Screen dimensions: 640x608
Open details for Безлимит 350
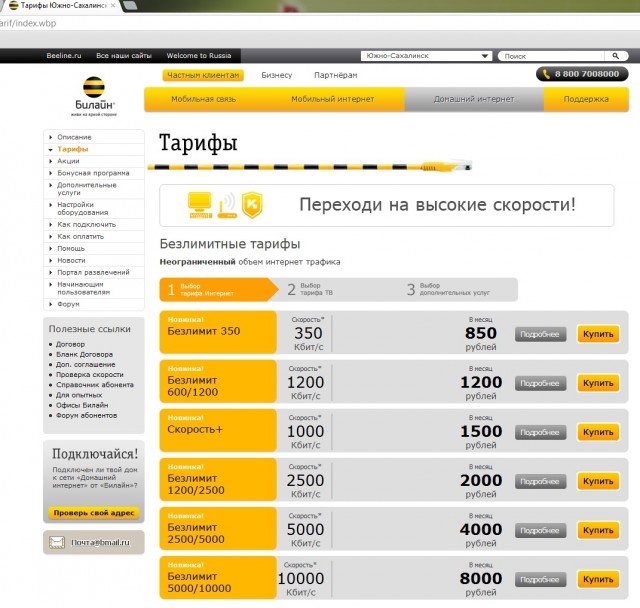click(x=540, y=334)
